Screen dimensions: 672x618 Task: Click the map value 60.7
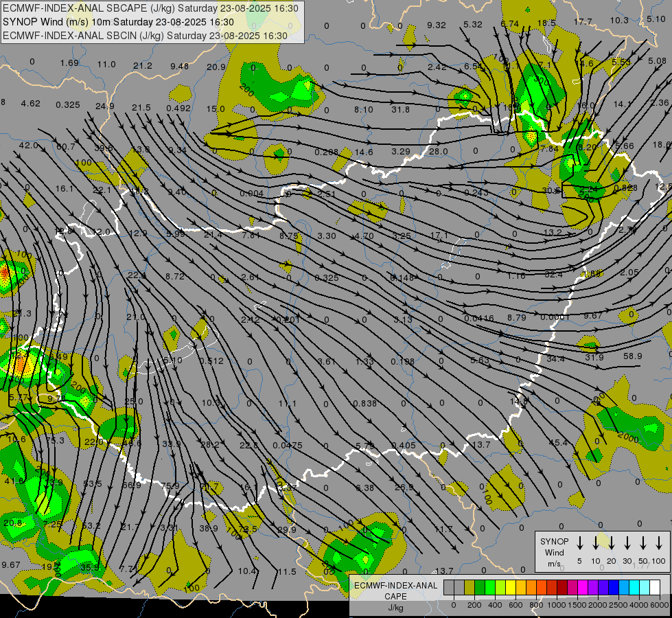(66, 147)
